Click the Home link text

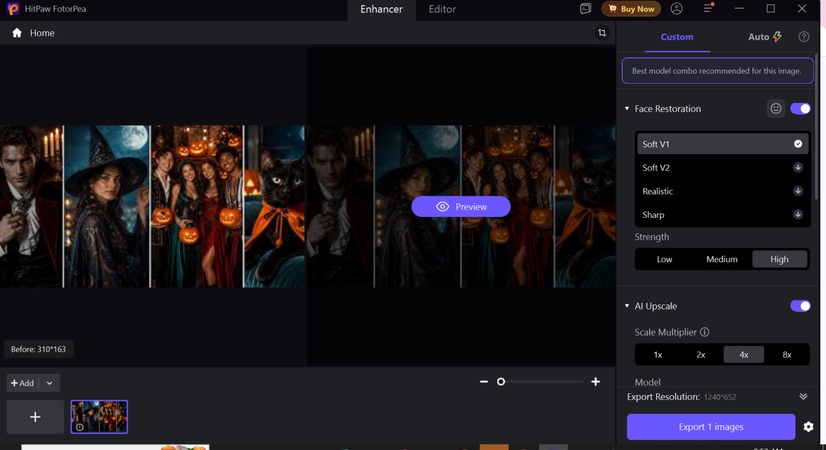[x=42, y=33]
